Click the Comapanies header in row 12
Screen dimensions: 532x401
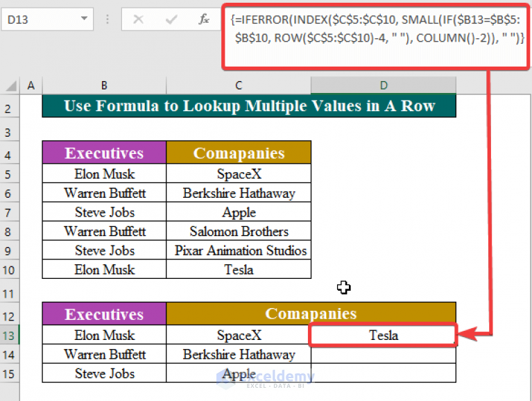pos(311,313)
